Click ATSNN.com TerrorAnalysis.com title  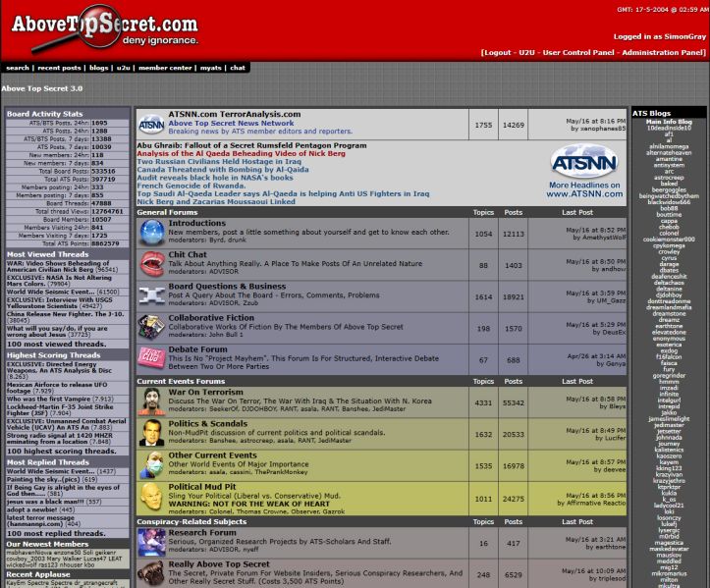235,114
